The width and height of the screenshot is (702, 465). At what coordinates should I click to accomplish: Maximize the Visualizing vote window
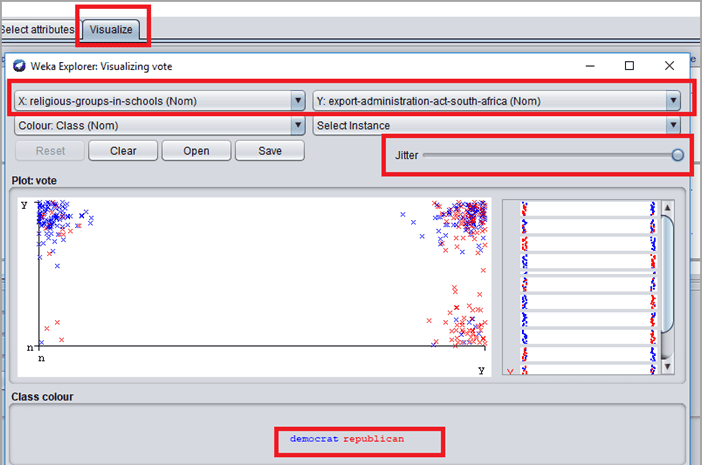point(629,66)
